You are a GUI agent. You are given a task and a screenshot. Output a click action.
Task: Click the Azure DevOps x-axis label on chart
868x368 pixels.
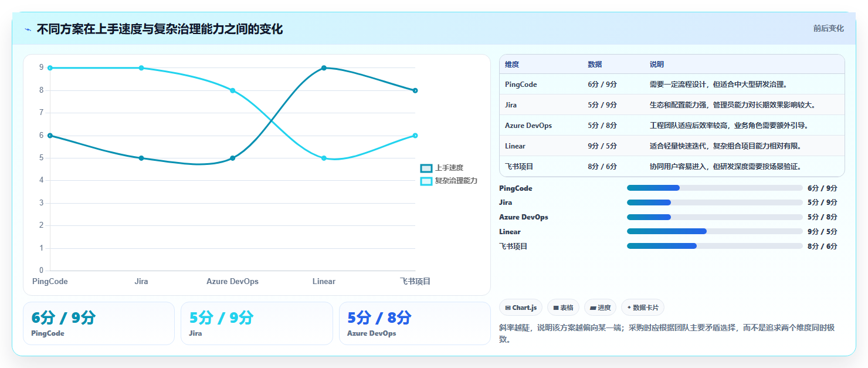coord(232,282)
